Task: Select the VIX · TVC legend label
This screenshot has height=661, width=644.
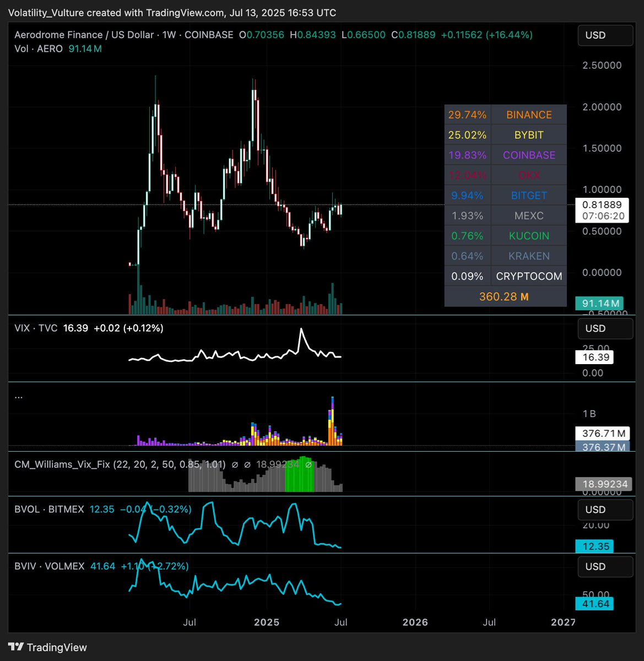Action: 36,328
